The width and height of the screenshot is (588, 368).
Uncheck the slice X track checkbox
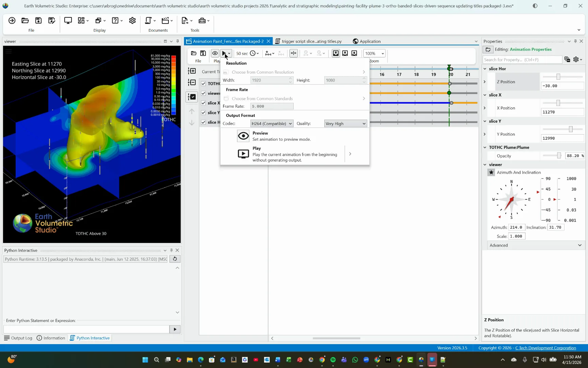click(203, 103)
